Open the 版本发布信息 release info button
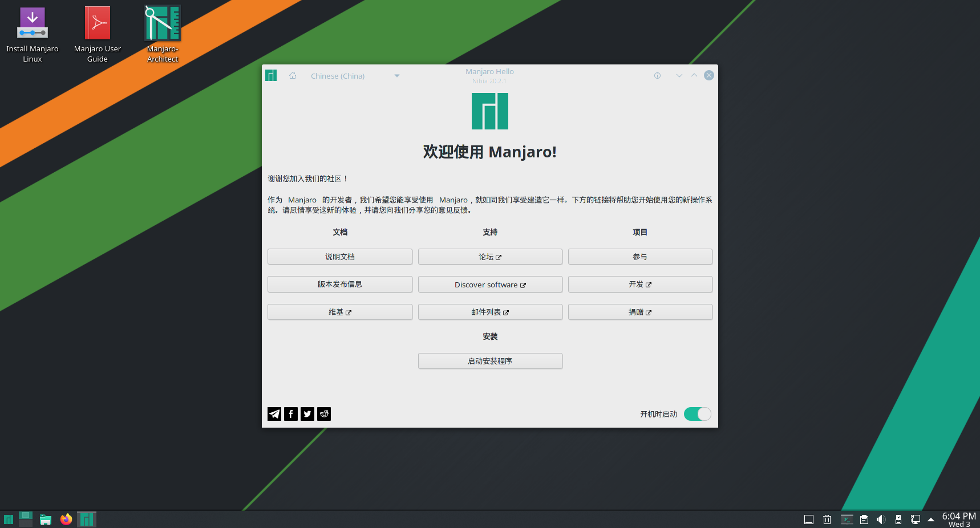 coord(340,285)
